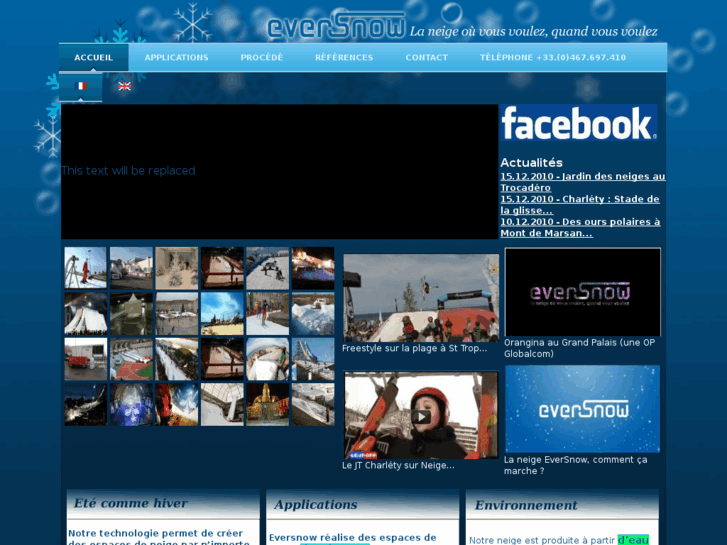Open the Contact menu item

(x=427, y=58)
